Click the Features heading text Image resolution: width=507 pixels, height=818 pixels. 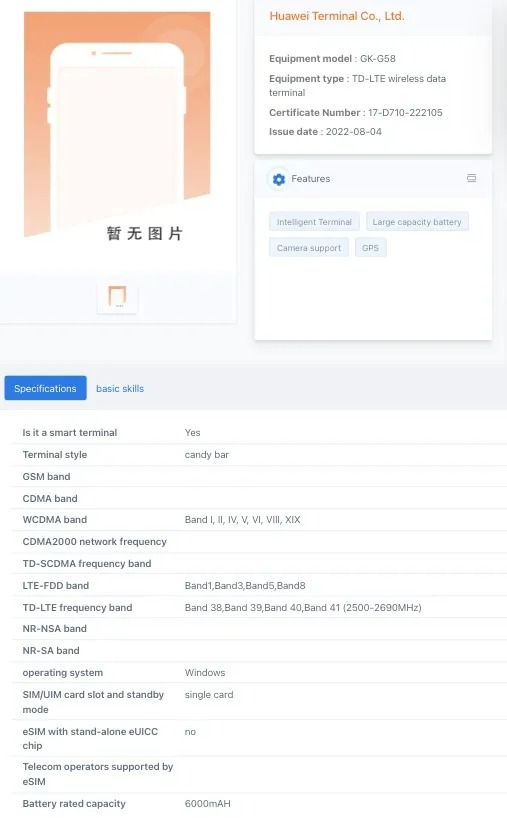coord(311,178)
